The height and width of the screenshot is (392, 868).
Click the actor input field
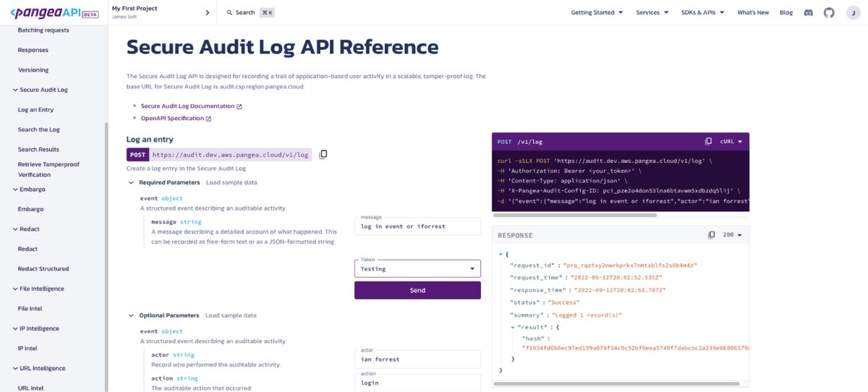tap(417, 359)
